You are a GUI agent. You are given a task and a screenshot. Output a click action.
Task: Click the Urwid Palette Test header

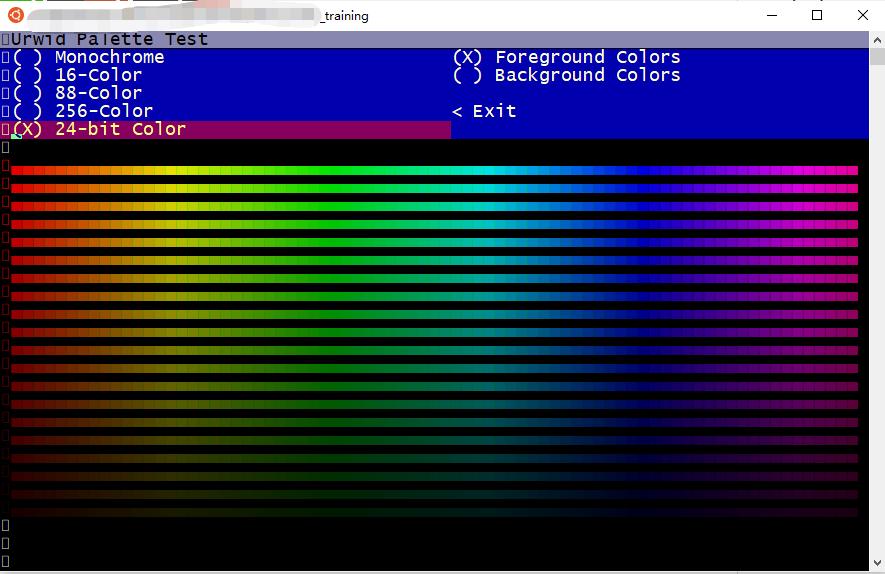pyautogui.click(x=110, y=39)
